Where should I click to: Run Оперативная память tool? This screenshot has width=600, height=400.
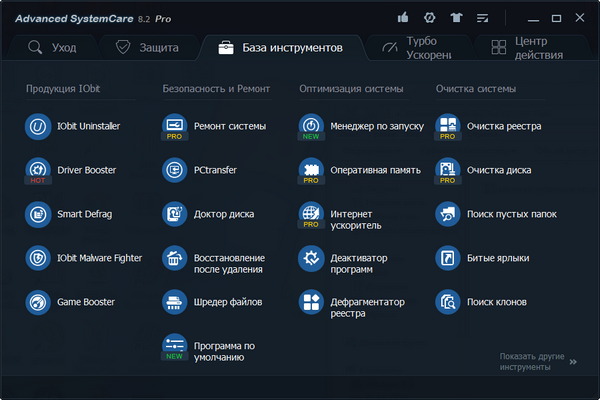[311, 170]
